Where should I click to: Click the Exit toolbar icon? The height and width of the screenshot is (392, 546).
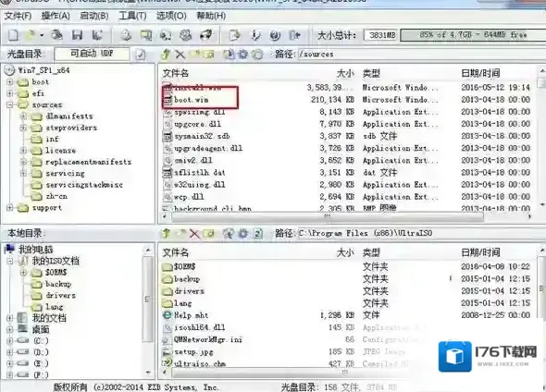295,35
